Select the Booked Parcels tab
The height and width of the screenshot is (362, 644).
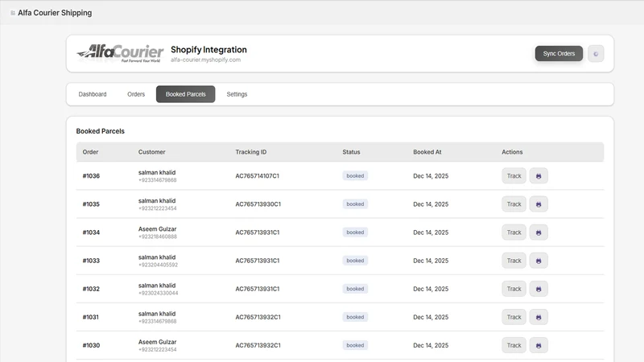(x=186, y=94)
